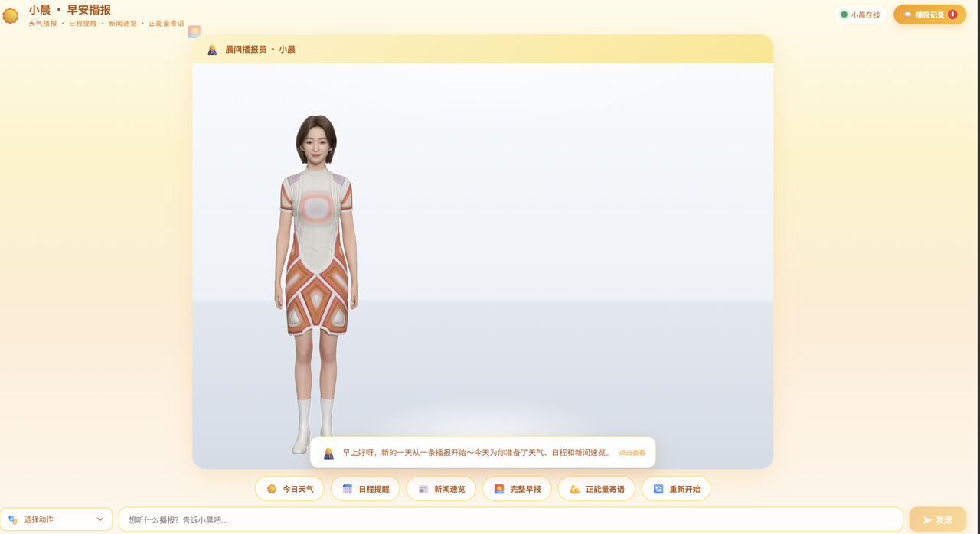Click the greeting message text 早上好呀

tap(476, 452)
